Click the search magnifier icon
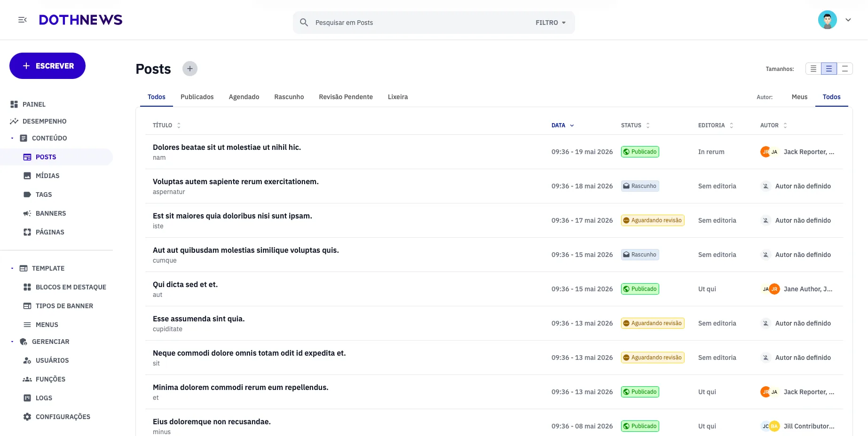Image resolution: width=868 pixels, height=436 pixels. click(x=304, y=23)
